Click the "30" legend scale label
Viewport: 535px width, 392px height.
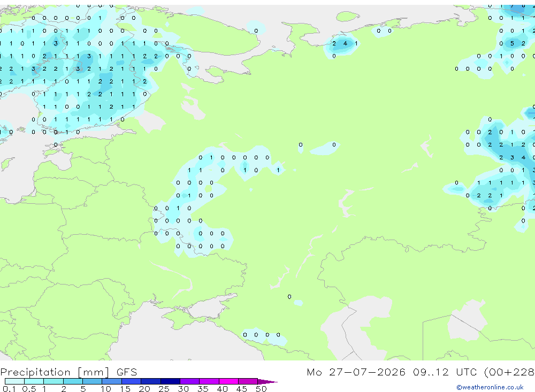click(183, 389)
